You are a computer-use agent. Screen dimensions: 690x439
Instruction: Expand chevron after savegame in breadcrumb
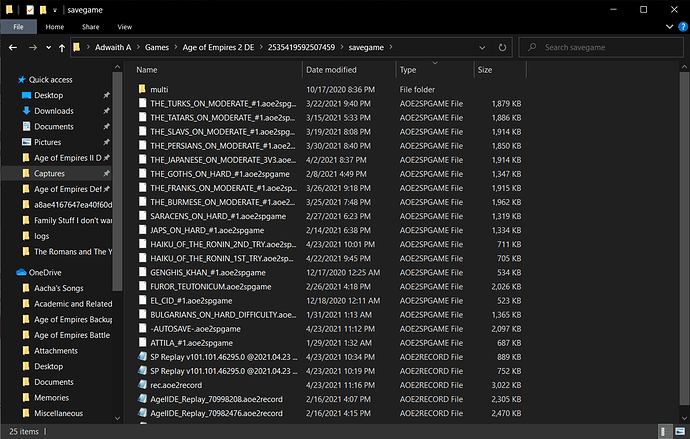391,48
